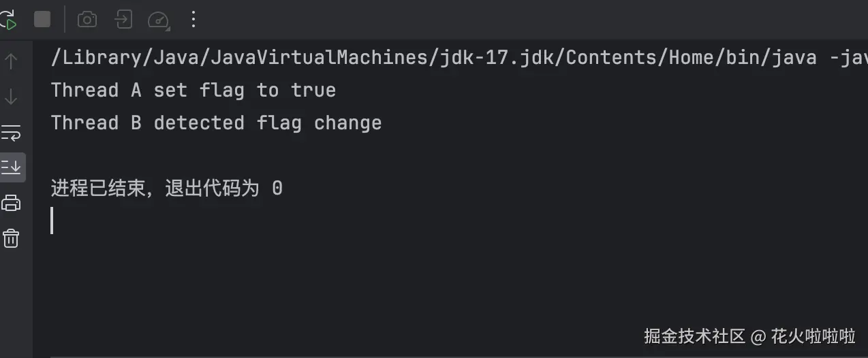Clear console with the trash icon
The width and height of the screenshot is (868, 358).
pyautogui.click(x=11, y=238)
